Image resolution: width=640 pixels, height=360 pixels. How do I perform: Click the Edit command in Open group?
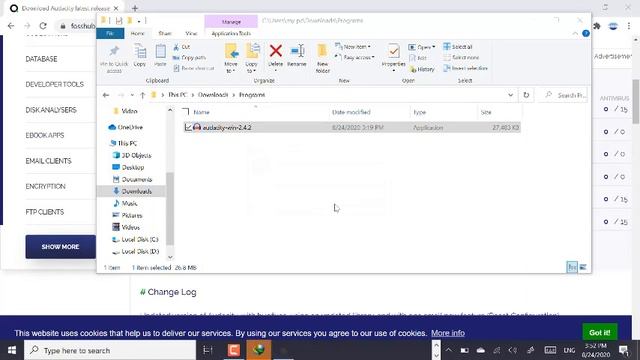point(418,58)
